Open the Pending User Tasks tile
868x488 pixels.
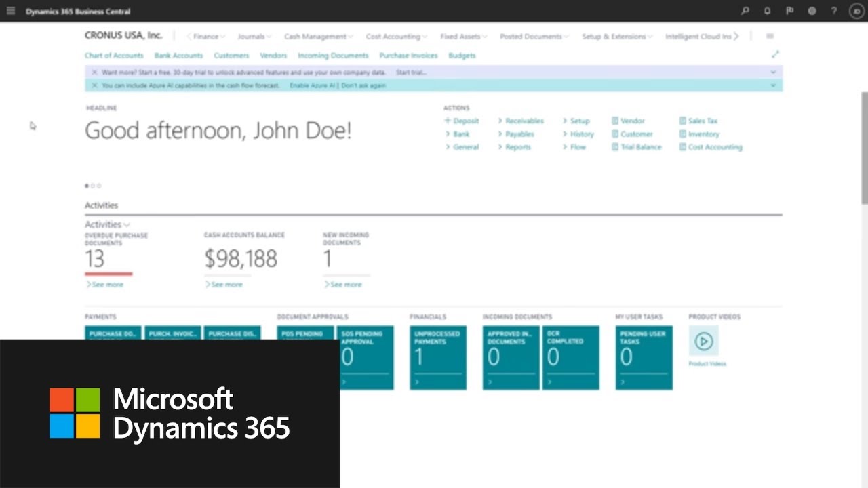pos(644,358)
